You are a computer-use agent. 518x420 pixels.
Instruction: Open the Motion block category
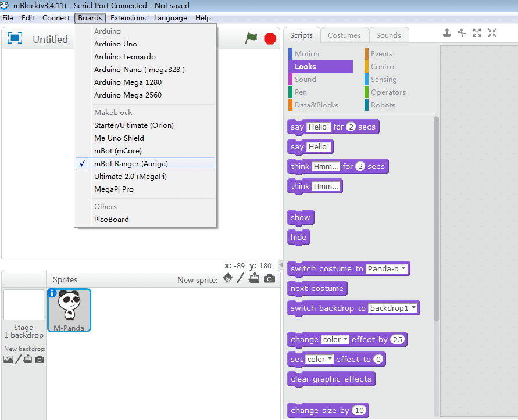point(320,54)
